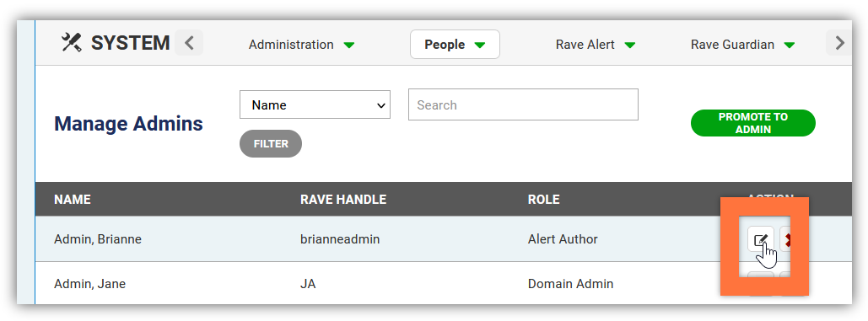The width and height of the screenshot is (868, 321).
Task: Select the "Alert Author" role cell
Action: point(563,239)
